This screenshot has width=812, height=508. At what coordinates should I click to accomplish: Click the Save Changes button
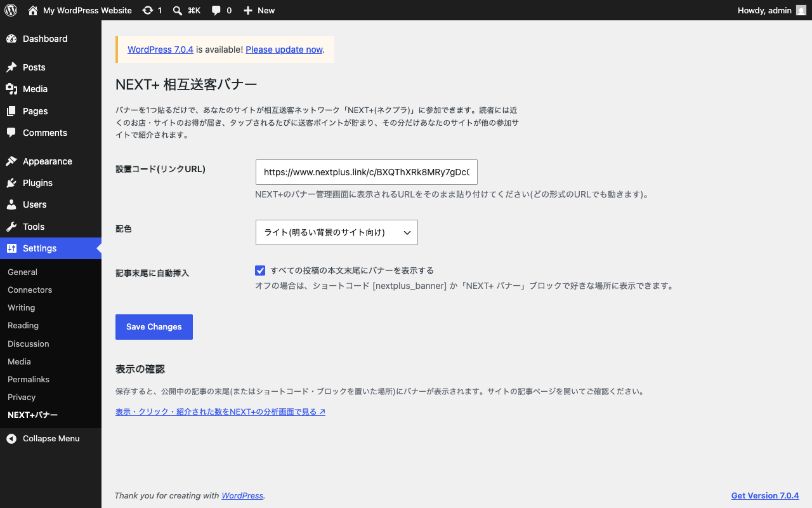154,327
